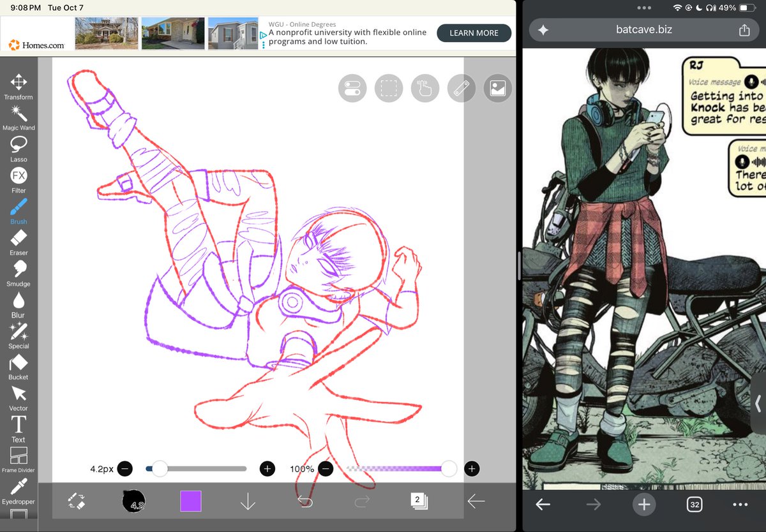Open a new browser tab
Screen dimensions: 766x532
[x=644, y=505]
